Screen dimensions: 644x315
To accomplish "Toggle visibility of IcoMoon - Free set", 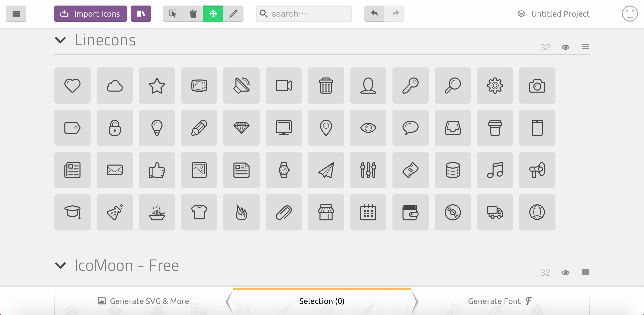I will [565, 272].
